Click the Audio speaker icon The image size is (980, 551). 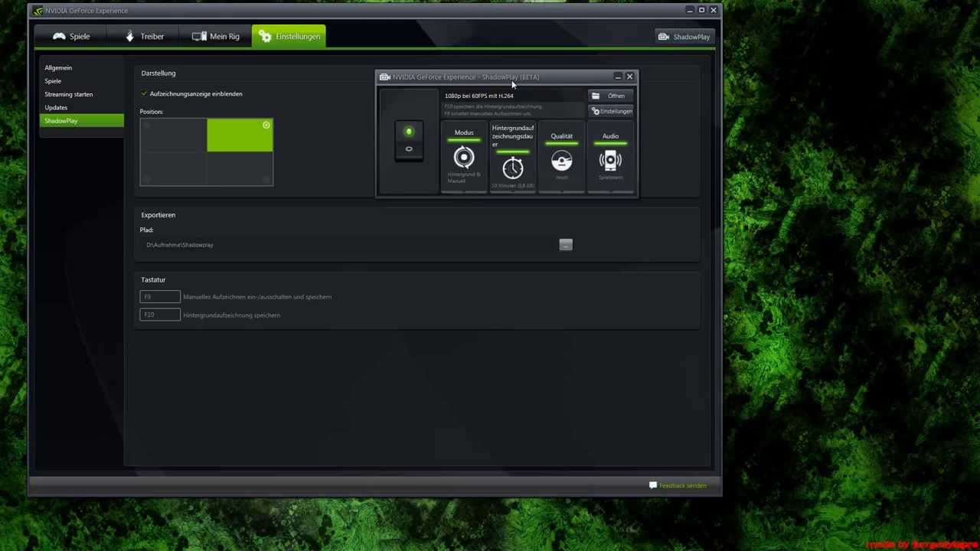[610, 161]
